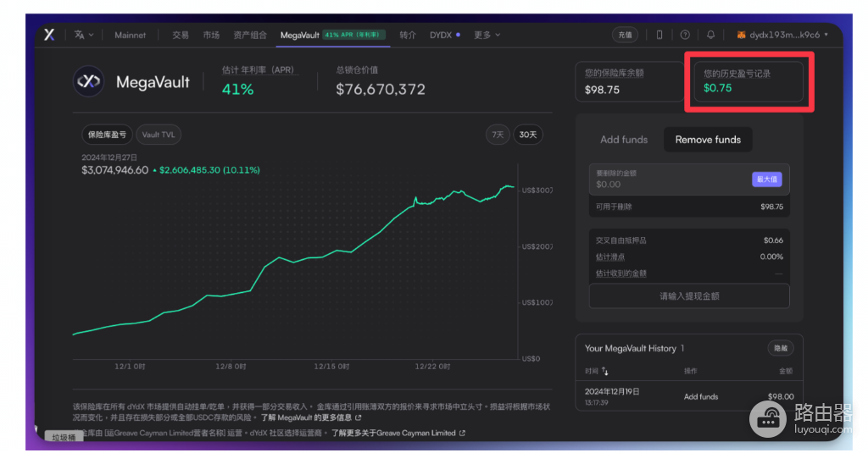Expand the 更多 (More) menu

point(487,35)
